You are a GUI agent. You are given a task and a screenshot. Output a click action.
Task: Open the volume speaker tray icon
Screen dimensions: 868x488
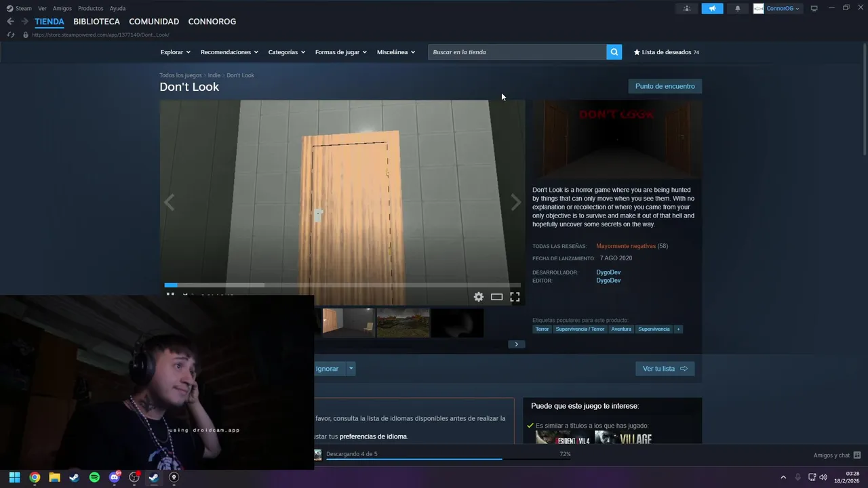tap(823, 477)
